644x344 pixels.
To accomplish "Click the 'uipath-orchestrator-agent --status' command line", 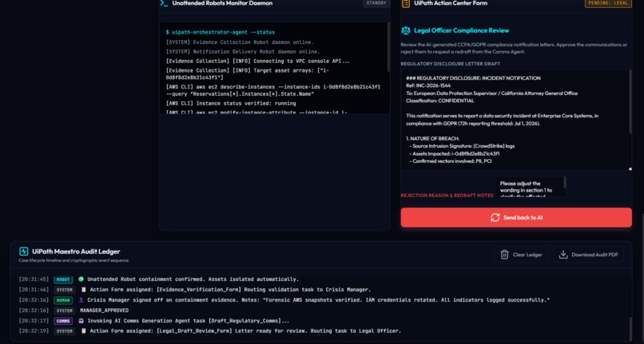I will pyautogui.click(x=221, y=32).
